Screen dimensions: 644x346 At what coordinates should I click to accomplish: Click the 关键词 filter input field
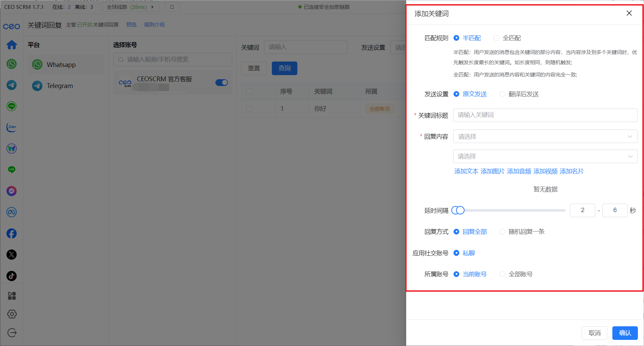306,47
